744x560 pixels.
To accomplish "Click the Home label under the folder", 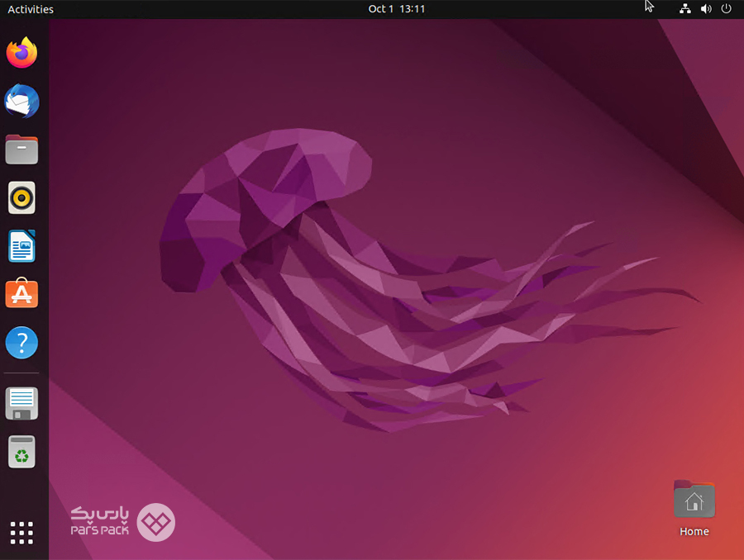I will point(694,532).
